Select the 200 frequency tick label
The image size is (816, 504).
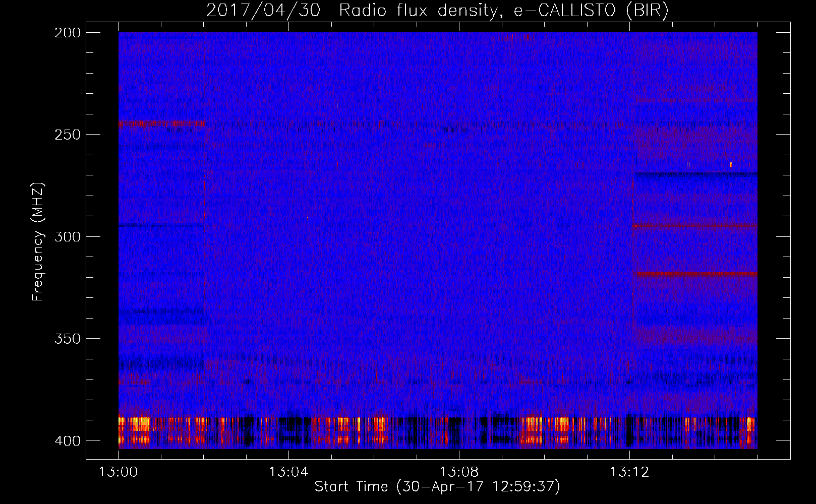[x=68, y=33]
